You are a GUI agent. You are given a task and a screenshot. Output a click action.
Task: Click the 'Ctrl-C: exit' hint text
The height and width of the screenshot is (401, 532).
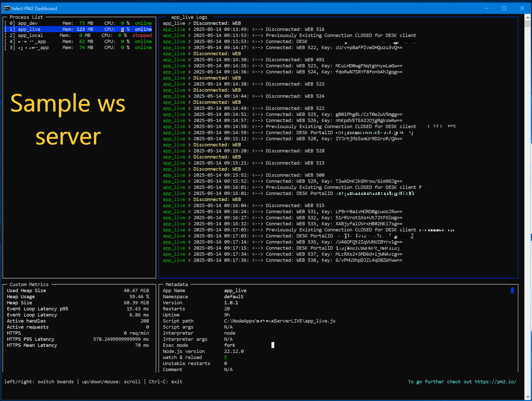[x=165, y=382]
